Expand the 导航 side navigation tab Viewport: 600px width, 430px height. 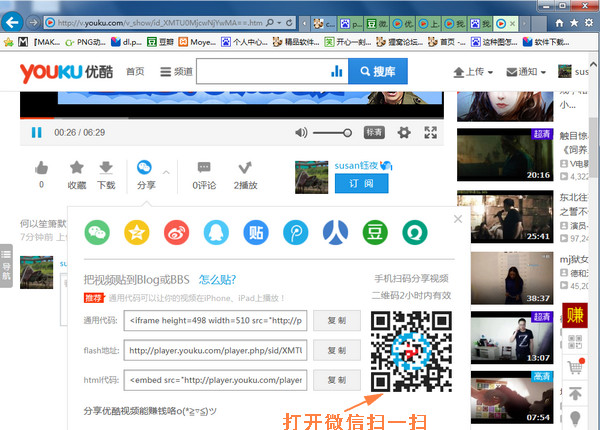tap(6, 265)
